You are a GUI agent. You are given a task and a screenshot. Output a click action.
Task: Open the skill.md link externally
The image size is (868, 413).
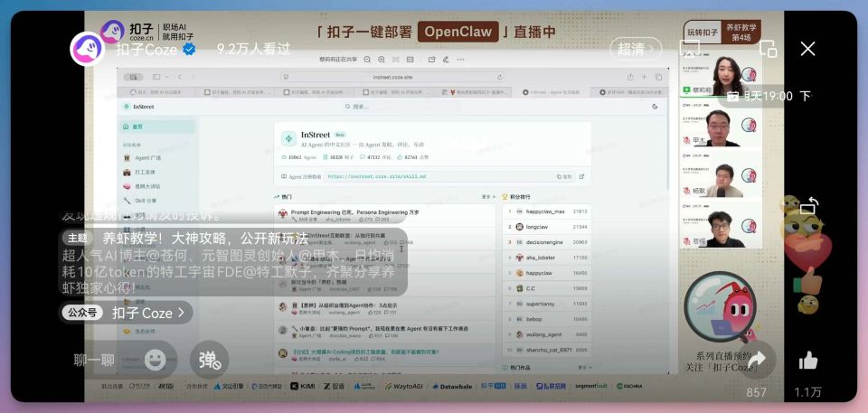[581, 176]
